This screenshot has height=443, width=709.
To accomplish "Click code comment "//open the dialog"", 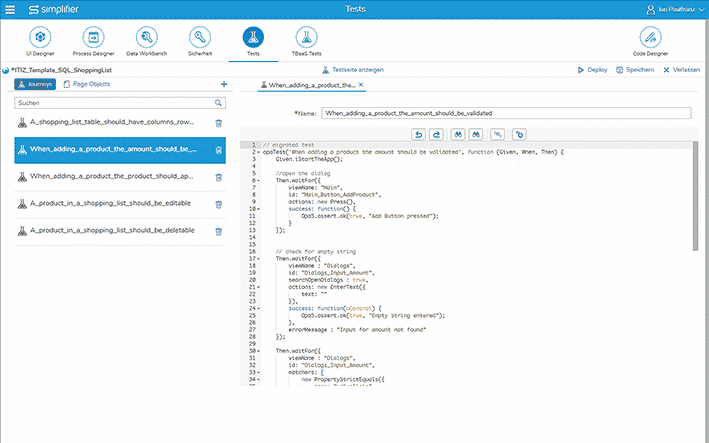I will pyautogui.click(x=303, y=174).
